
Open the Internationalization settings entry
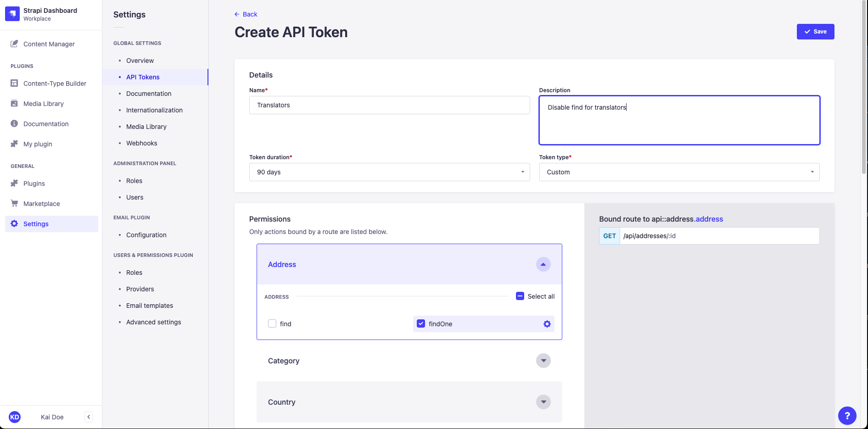[154, 110]
